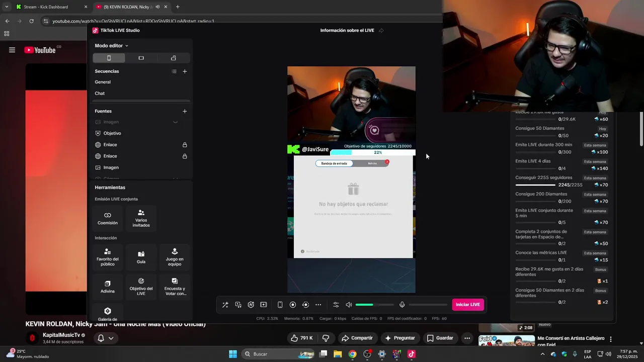Image resolution: width=644 pixels, height=362 pixels.
Task: Open the magic effects wand tool
Action: click(x=225, y=305)
